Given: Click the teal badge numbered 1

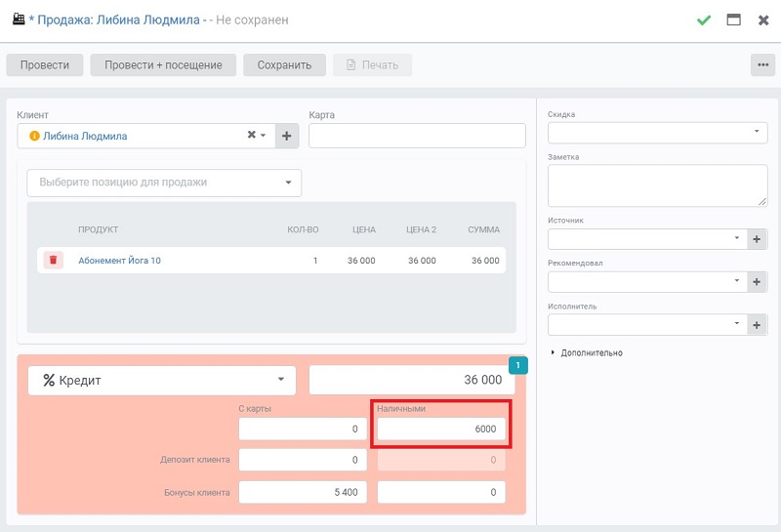Looking at the screenshot, I should pos(518,365).
